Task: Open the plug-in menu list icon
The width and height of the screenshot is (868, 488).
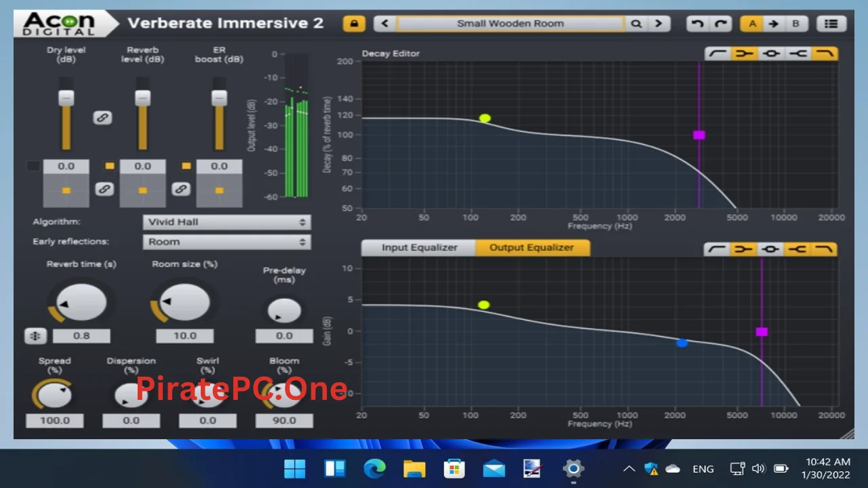Action: [x=831, y=24]
